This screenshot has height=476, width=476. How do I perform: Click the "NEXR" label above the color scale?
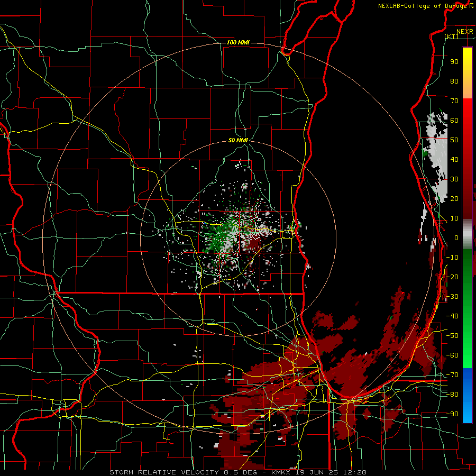point(464,32)
